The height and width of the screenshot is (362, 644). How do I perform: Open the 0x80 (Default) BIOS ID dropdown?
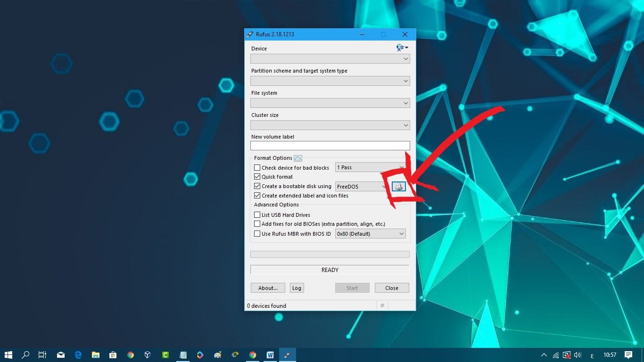pyautogui.click(x=370, y=234)
